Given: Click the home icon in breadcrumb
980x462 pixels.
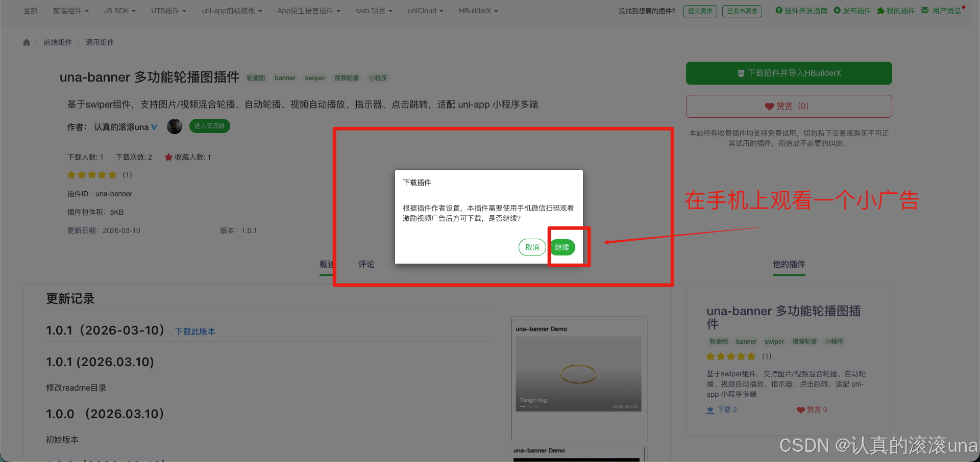Looking at the screenshot, I should click(x=27, y=42).
